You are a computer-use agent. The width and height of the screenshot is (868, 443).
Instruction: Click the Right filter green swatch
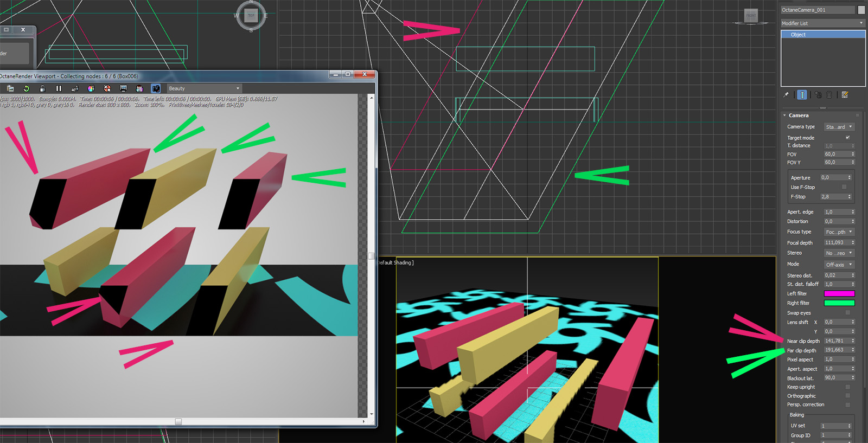[x=839, y=303]
